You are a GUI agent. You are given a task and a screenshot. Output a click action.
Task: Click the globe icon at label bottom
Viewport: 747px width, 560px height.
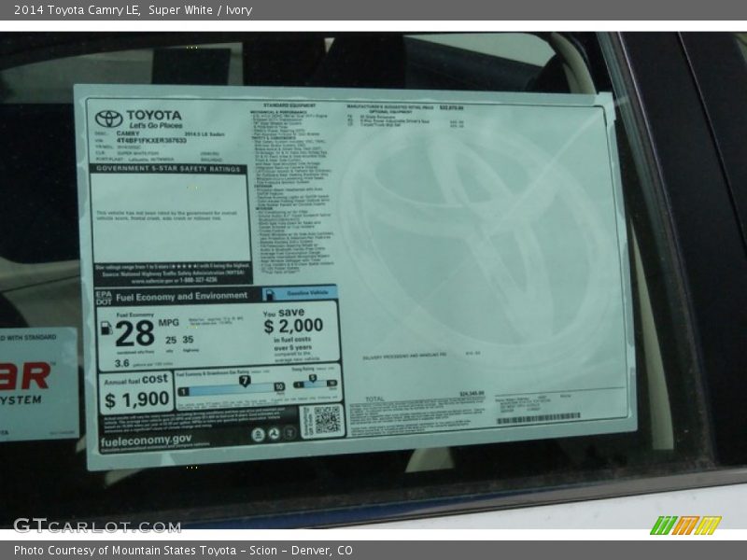click(260, 436)
